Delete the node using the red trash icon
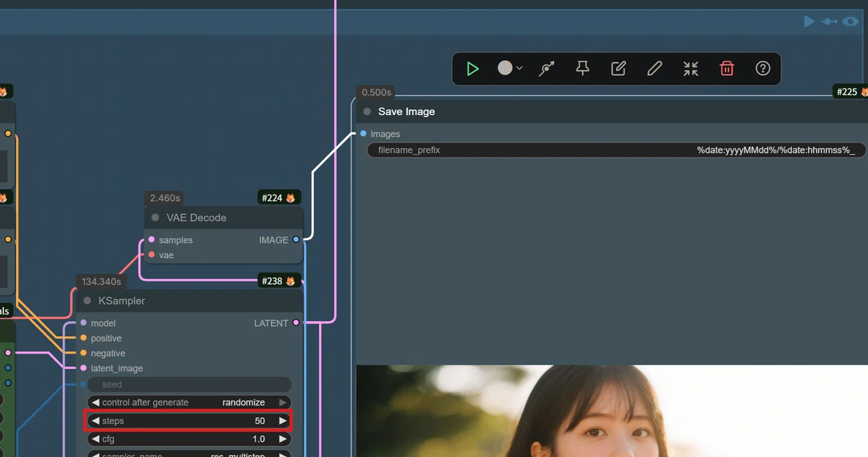868x457 pixels. [727, 69]
